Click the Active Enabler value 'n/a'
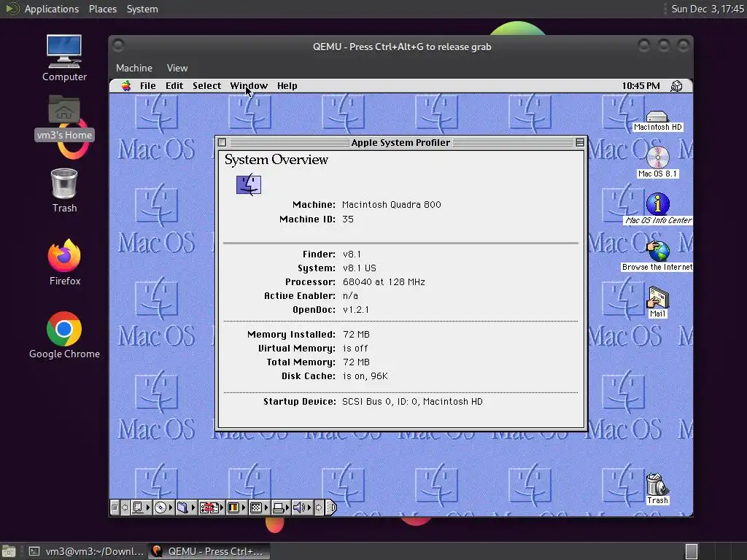Screen dimensions: 747x560 point(350,296)
